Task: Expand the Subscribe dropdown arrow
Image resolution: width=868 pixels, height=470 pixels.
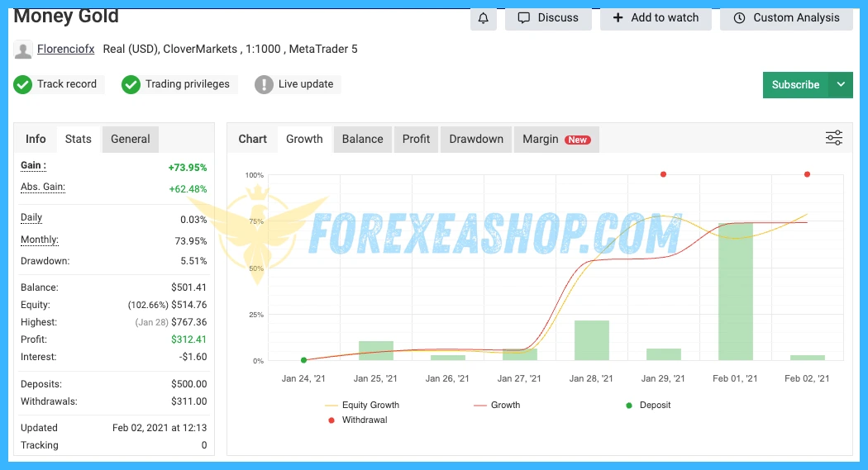Action: tap(841, 84)
